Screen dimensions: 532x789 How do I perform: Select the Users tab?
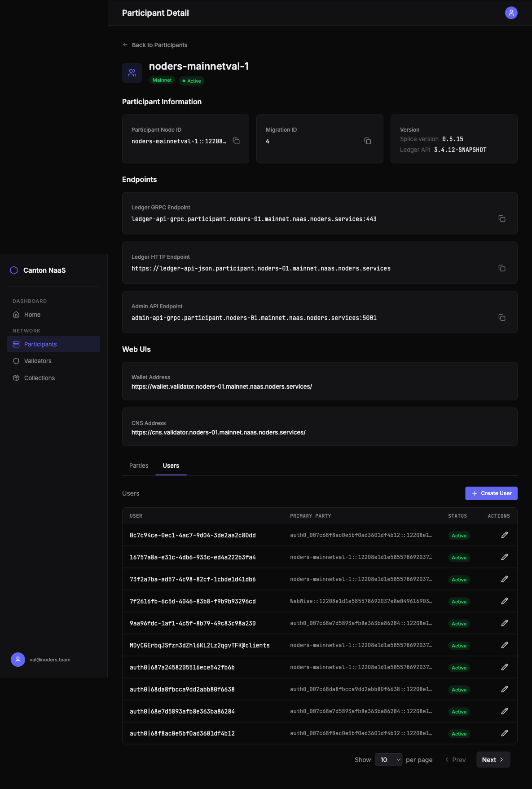click(x=171, y=466)
